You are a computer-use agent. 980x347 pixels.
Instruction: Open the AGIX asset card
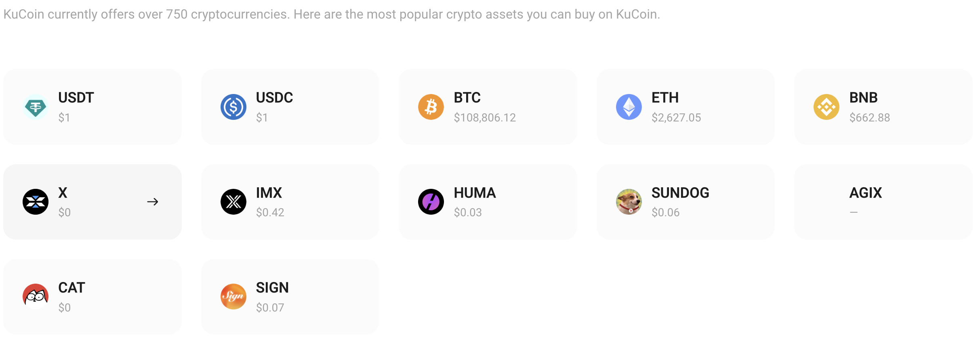point(883,202)
